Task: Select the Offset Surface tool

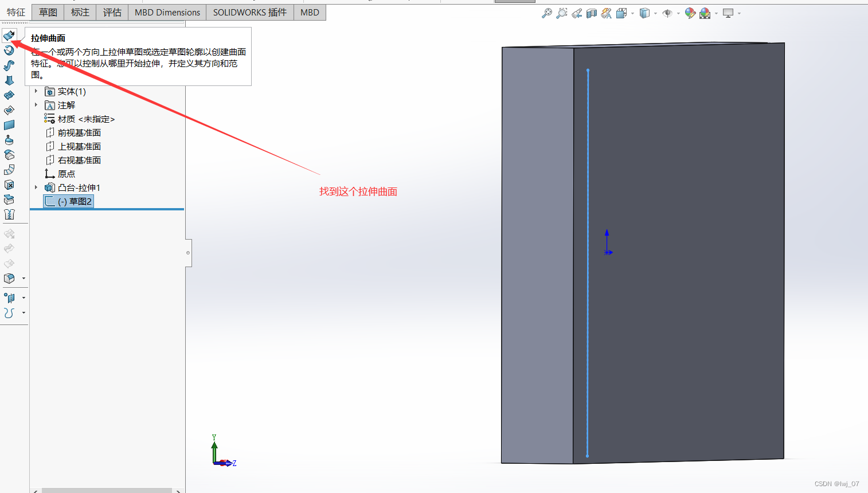Action: click(x=9, y=155)
